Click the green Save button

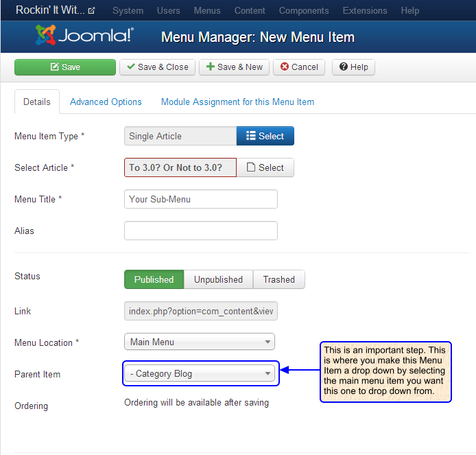click(x=65, y=67)
